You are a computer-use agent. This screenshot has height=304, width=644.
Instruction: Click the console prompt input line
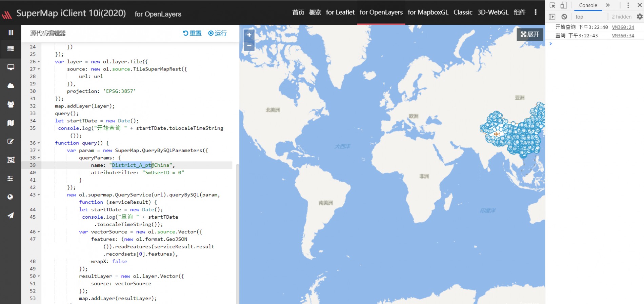tap(597, 44)
